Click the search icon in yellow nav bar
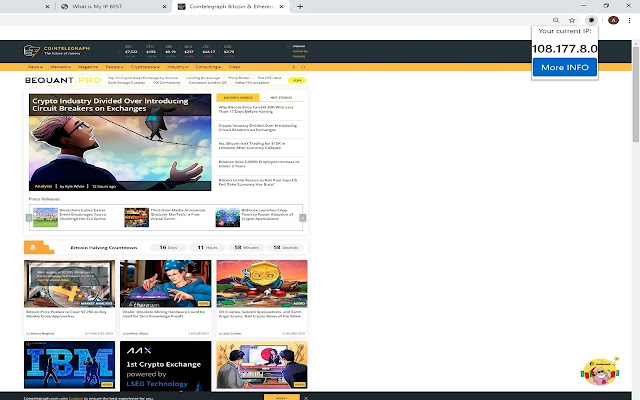Image resolution: width=640 pixels, height=400 pixels. click(303, 67)
